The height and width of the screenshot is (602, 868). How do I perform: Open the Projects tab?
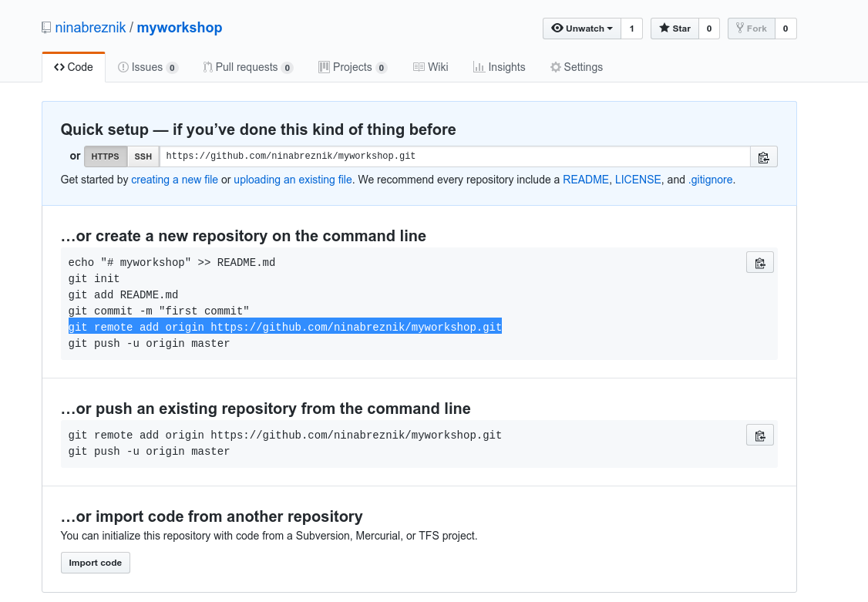[352, 68]
